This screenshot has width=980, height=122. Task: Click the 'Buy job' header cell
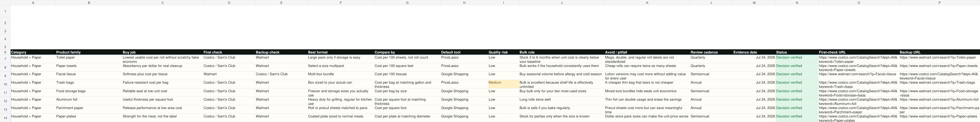click(162, 52)
